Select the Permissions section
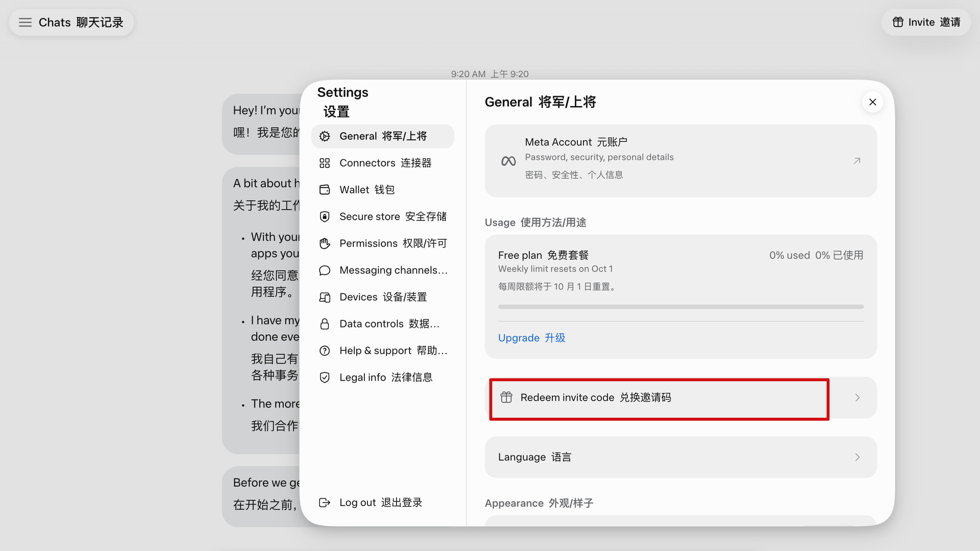The width and height of the screenshot is (980, 551). 383,243
